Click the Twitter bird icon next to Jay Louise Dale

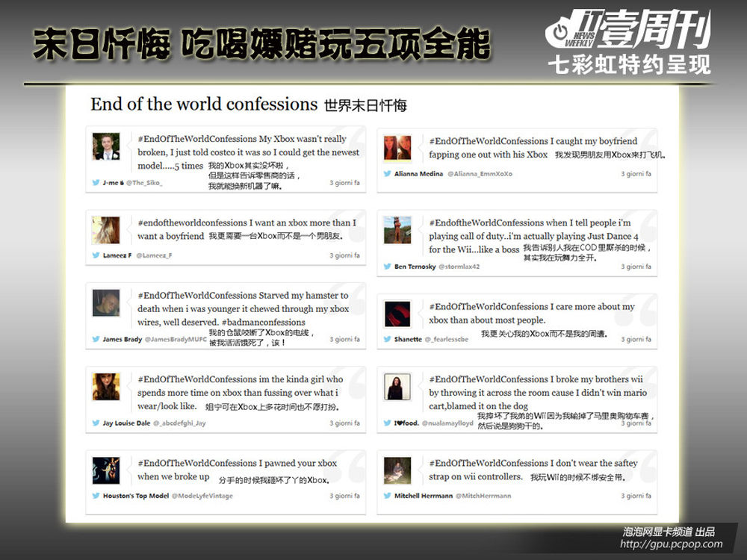click(x=96, y=423)
